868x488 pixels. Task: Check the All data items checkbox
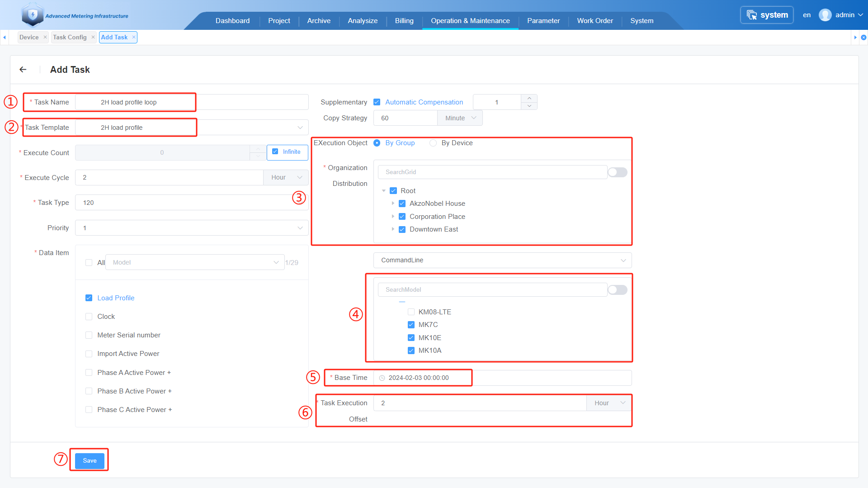89,263
